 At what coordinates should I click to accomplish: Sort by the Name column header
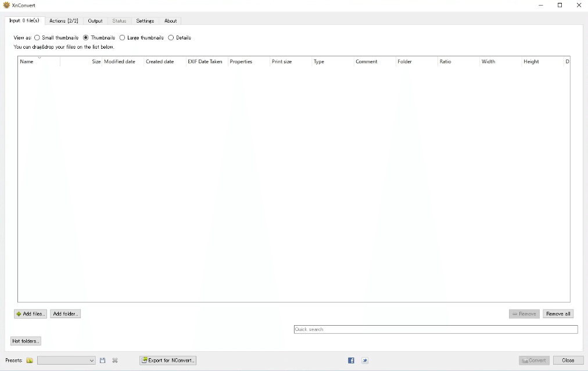(39, 62)
